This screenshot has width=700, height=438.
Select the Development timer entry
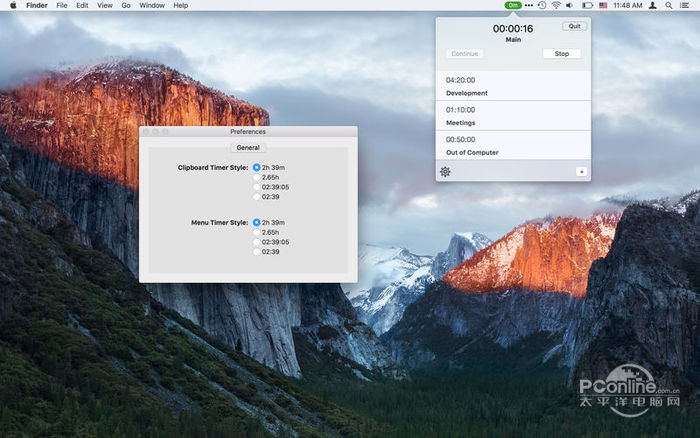point(512,86)
